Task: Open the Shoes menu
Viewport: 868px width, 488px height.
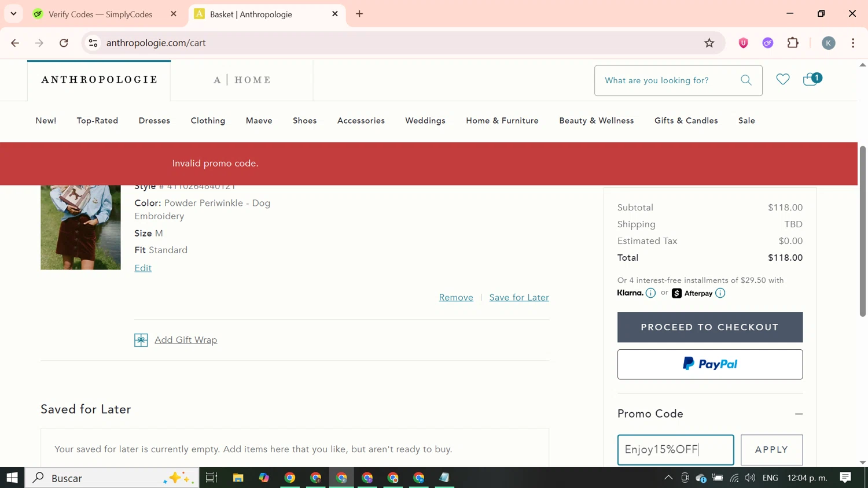Action: pyautogui.click(x=304, y=121)
